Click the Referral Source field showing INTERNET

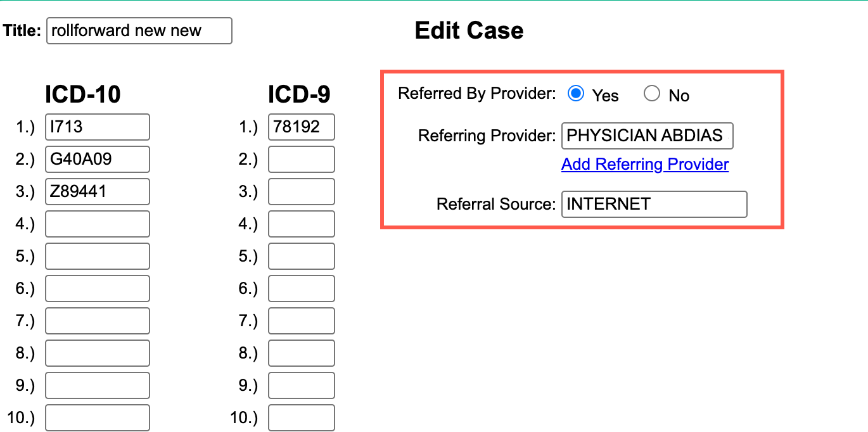(654, 204)
